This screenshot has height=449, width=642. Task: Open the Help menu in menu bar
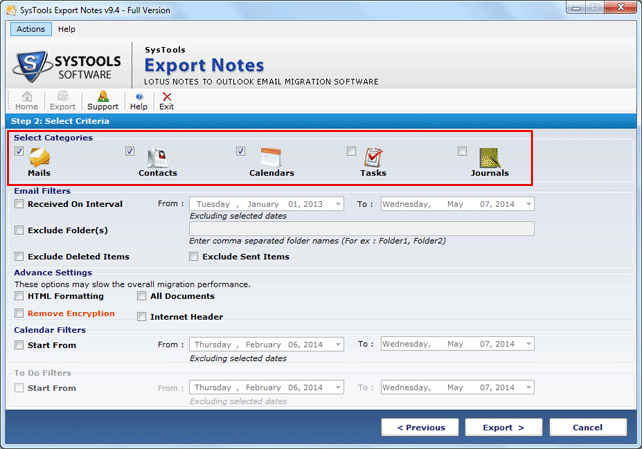[67, 29]
